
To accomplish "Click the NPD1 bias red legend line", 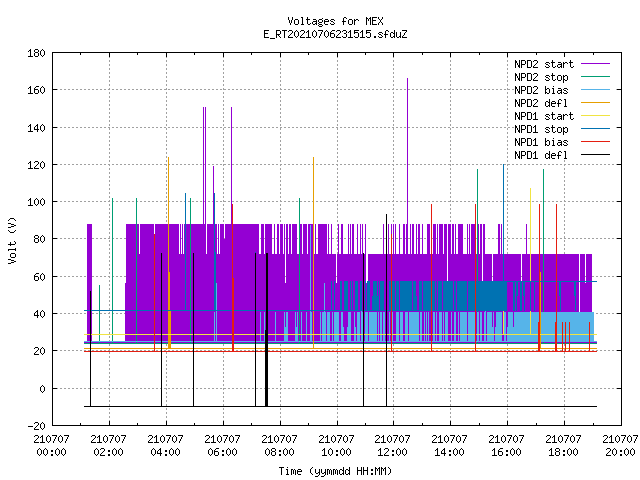I will coord(595,142).
